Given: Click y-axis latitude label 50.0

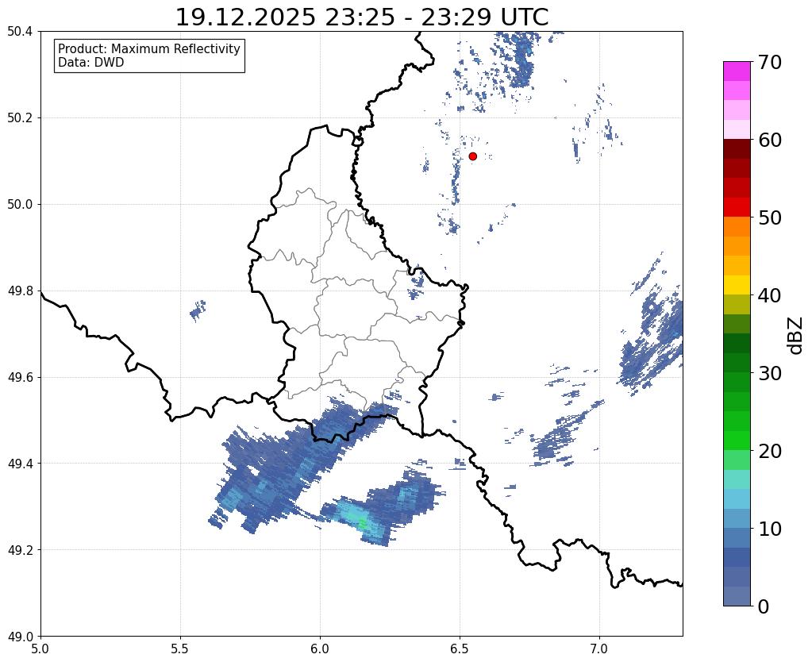Looking at the screenshot, I should [20, 205].
